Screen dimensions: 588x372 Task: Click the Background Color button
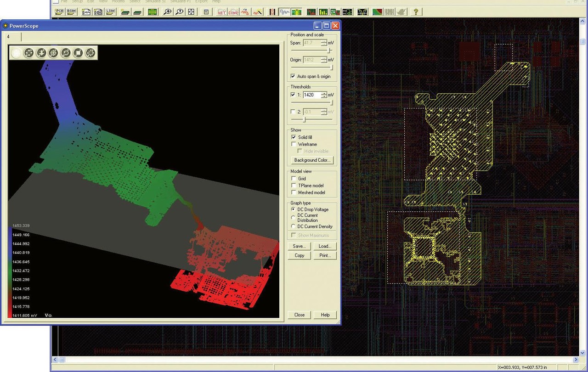(x=312, y=160)
